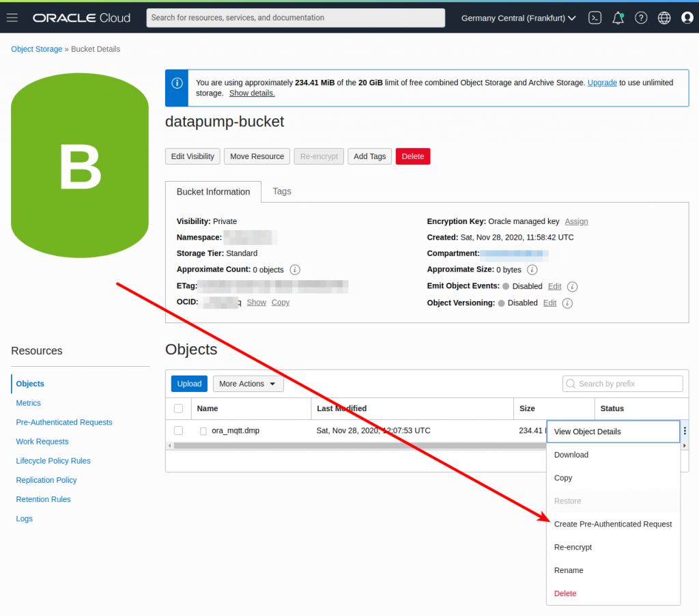Choose Delete from the object menu

tap(613, 593)
